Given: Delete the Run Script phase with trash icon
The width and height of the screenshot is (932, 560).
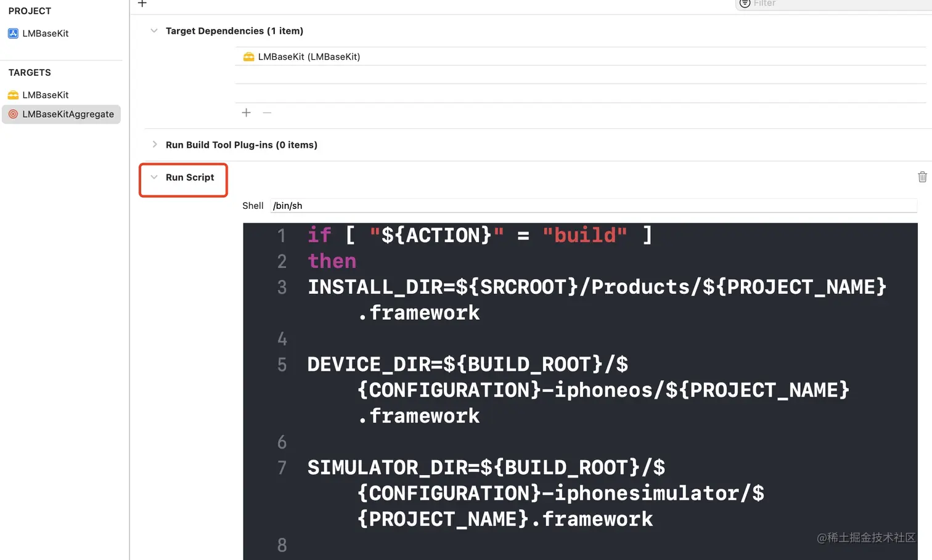Looking at the screenshot, I should coord(922,177).
